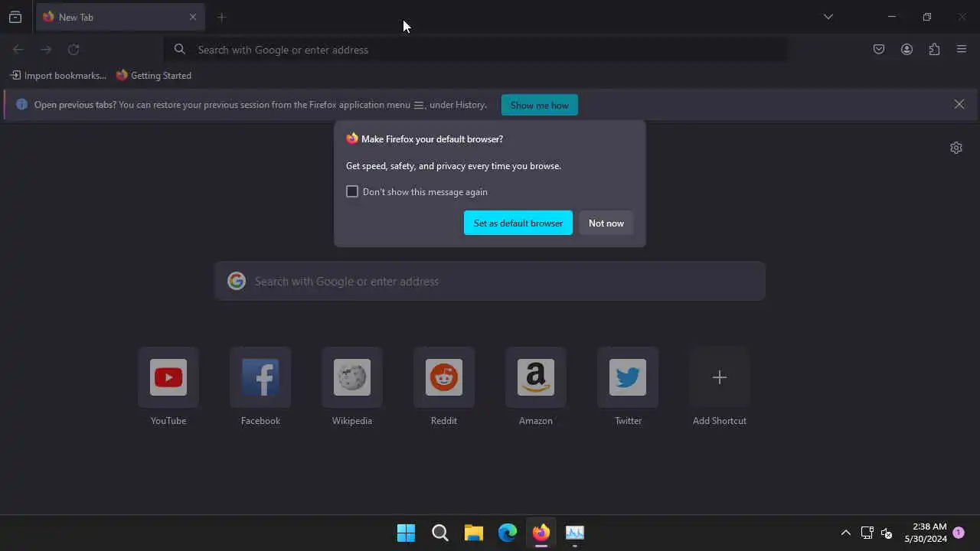Click the magnifier icon in address bar
980x551 pixels.
tap(180, 50)
